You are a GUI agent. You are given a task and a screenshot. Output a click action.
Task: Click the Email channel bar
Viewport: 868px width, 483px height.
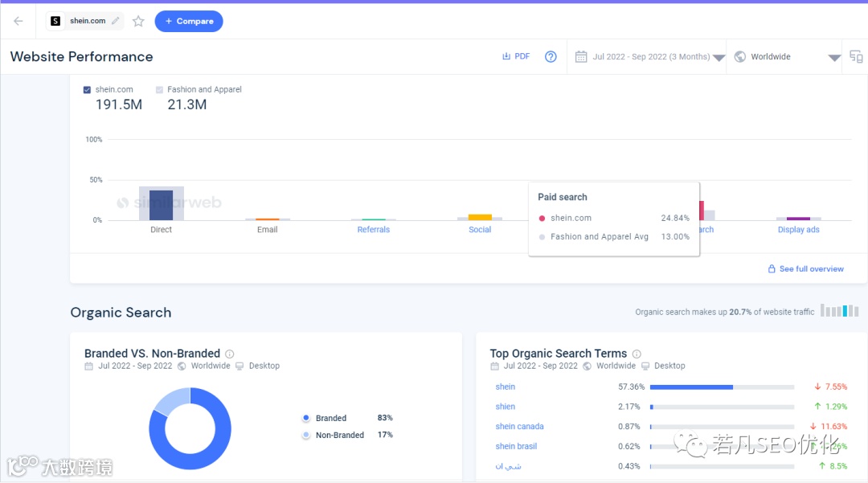point(268,219)
